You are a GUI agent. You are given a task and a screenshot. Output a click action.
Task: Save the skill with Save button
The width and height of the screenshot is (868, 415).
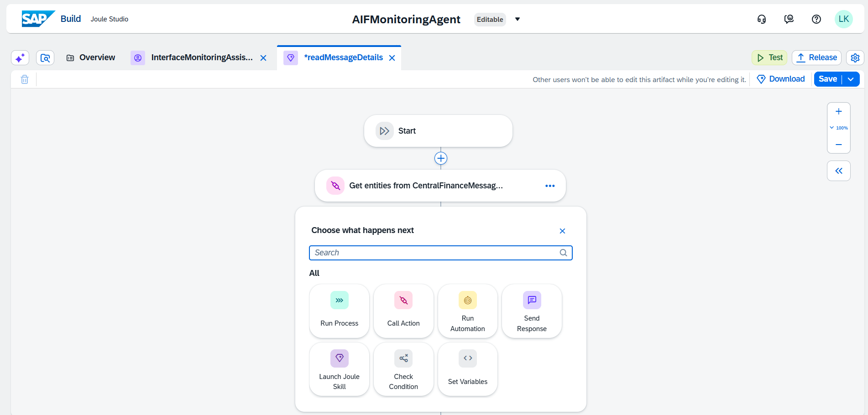[828, 79]
